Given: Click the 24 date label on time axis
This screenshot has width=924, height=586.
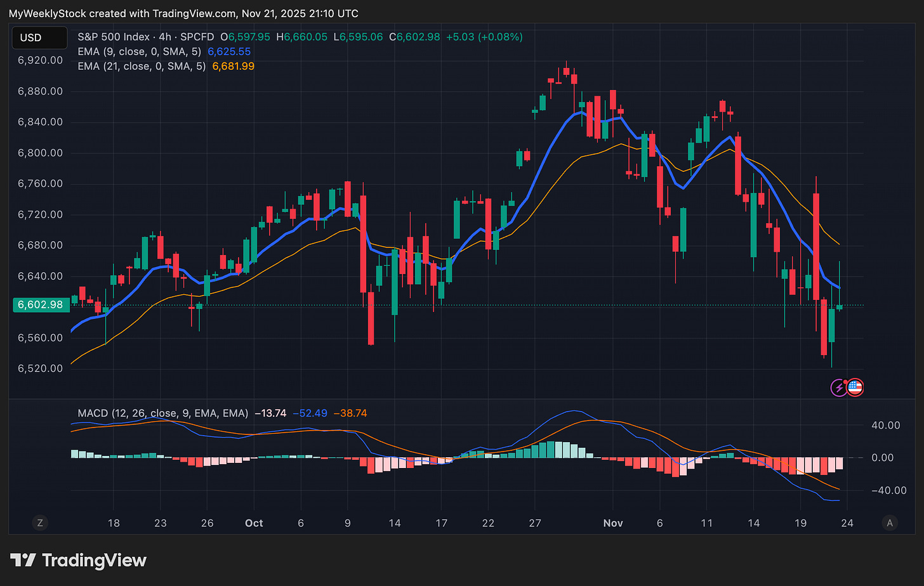Looking at the screenshot, I should coord(847,523).
